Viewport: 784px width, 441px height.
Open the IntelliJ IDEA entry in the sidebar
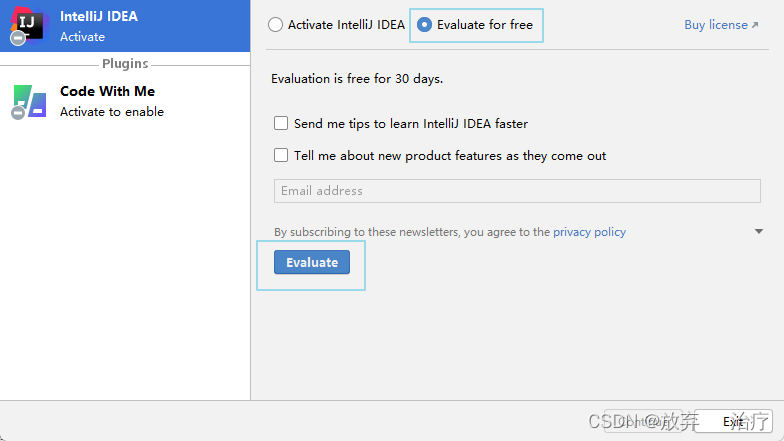(x=125, y=26)
